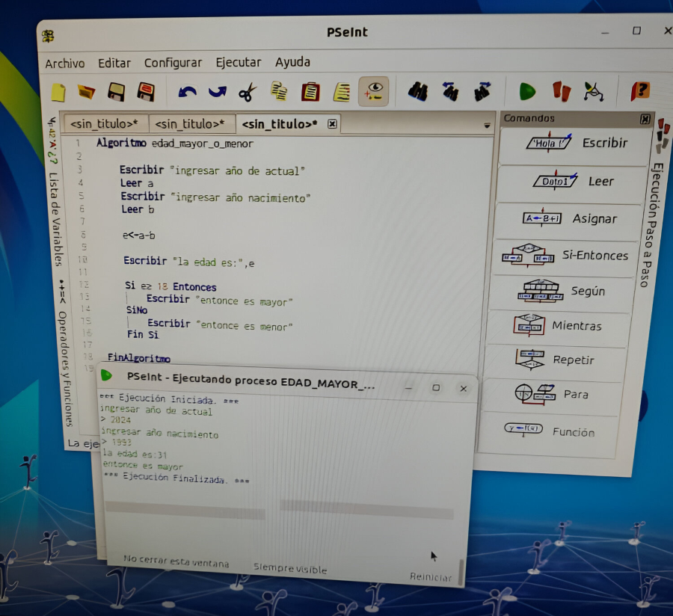Click the line 'Escribir "la edad es:",e'
The width and height of the screenshot is (673, 616).
[x=189, y=262]
